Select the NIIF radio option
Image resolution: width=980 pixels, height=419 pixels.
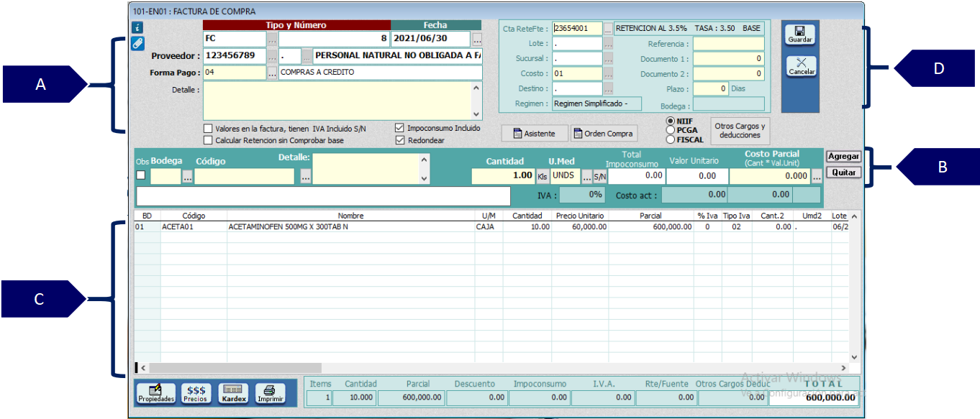pyautogui.click(x=671, y=121)
